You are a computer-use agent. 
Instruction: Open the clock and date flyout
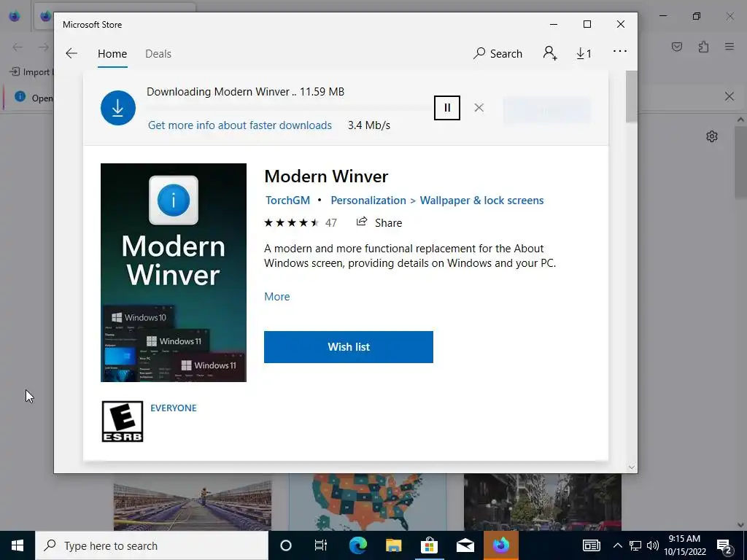coord(684,545)
